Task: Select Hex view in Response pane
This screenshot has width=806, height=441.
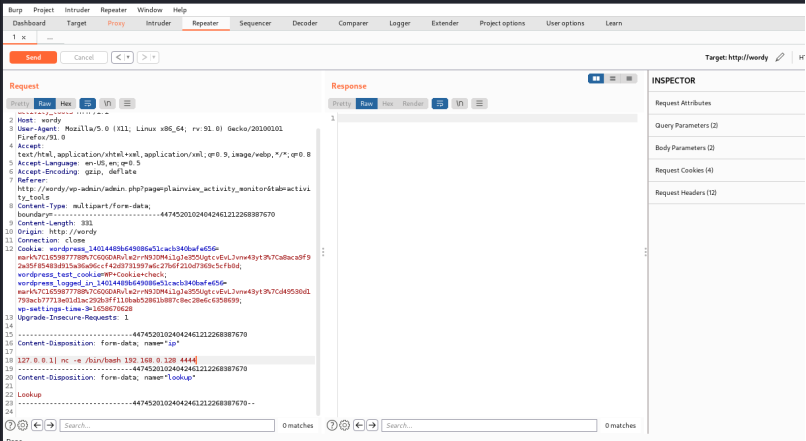Action: click(x=388, y=103)
